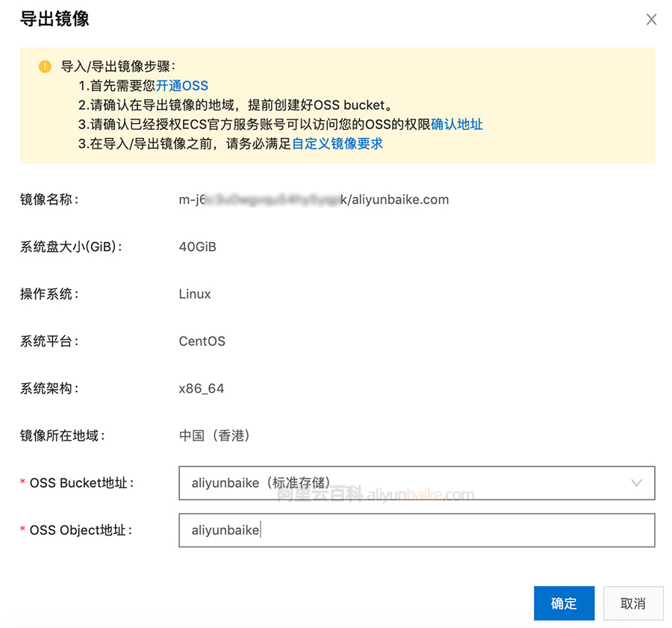Click the 镜像名称 value text
Screen dimensions: 672x628
[314, 200]
